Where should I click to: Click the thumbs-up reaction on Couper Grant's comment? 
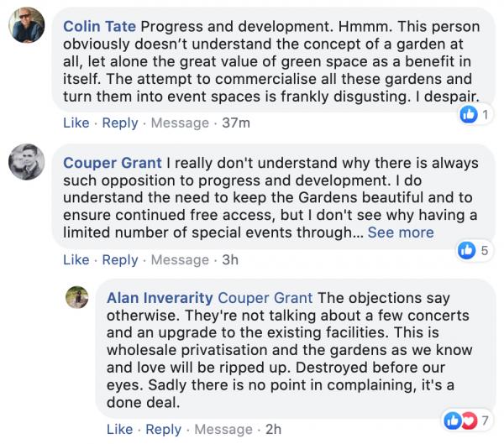pyautogui.click(x=467, y=250)
